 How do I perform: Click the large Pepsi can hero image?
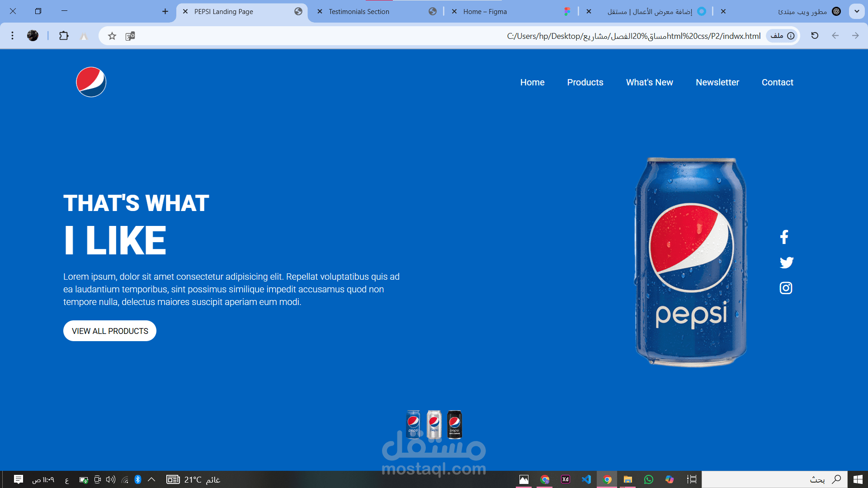[691, 262]
